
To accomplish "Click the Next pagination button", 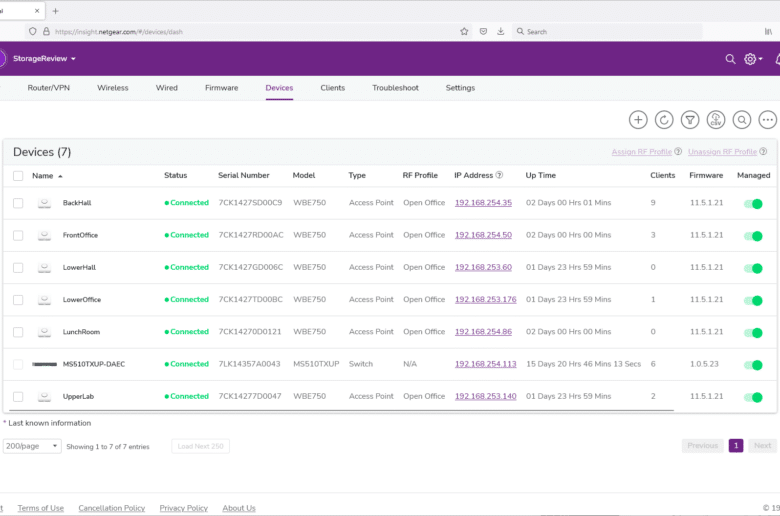I will [762, 445].
